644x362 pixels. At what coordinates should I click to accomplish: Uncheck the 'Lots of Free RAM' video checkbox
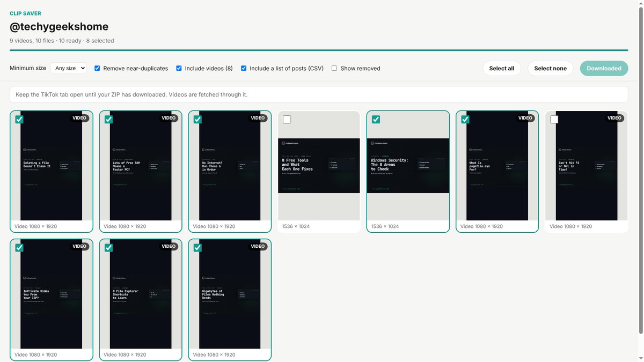(x=108, y=120)
